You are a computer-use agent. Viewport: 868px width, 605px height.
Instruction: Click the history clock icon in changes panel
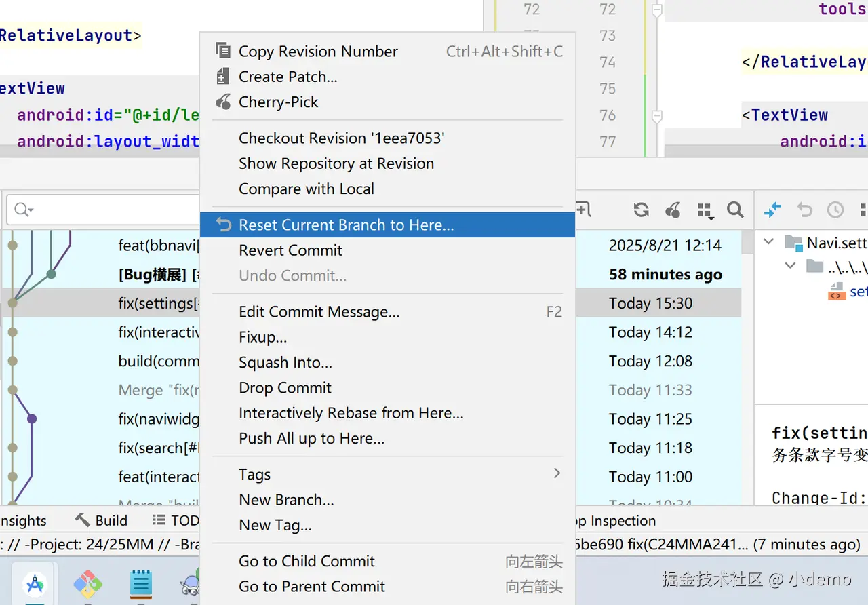click(x=835, y=210)
